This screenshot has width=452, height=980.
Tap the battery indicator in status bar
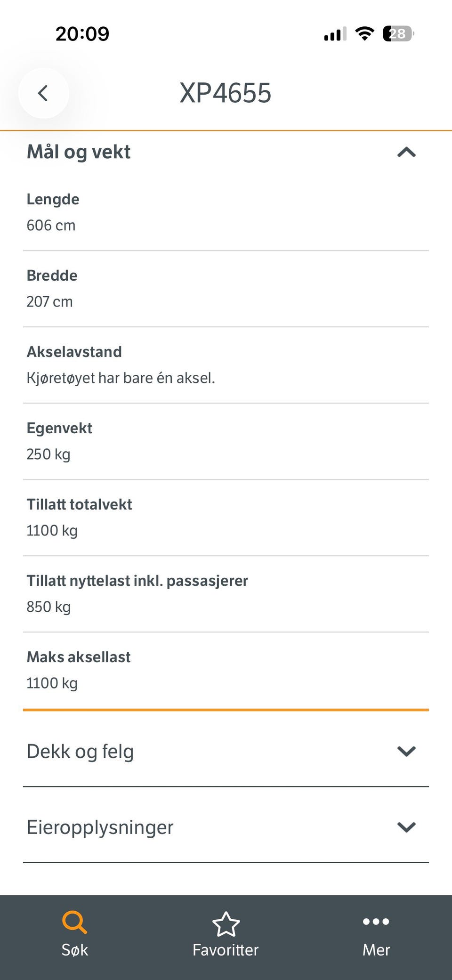pos(398,34)
